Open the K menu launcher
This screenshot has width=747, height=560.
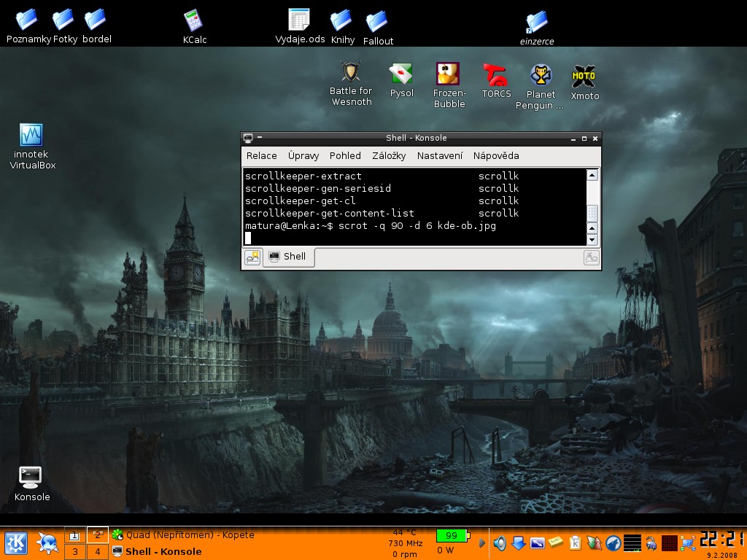tap(16, 542)
